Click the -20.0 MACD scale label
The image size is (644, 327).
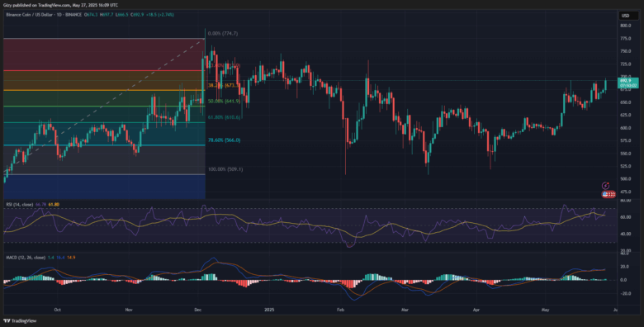pyautogui.click(x=627, y=294)
